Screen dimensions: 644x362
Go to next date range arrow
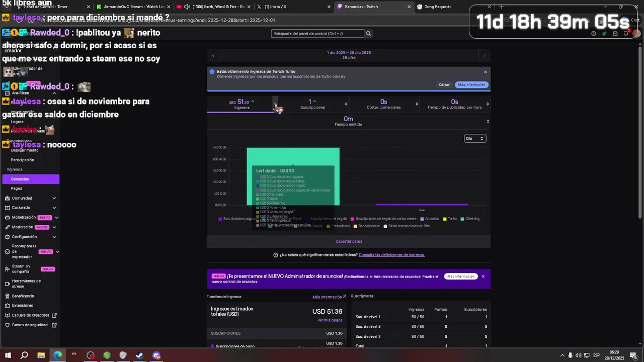tap(485, 55)
